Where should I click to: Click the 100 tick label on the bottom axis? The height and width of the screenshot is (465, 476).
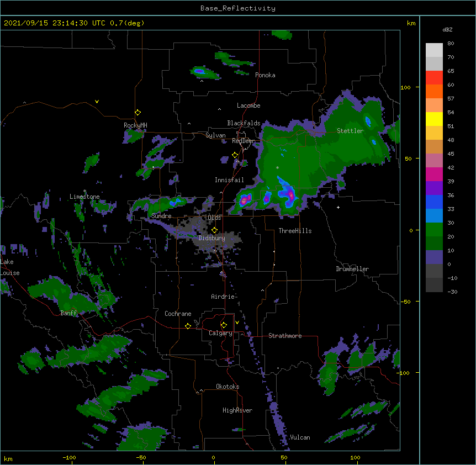pos(355,457)
